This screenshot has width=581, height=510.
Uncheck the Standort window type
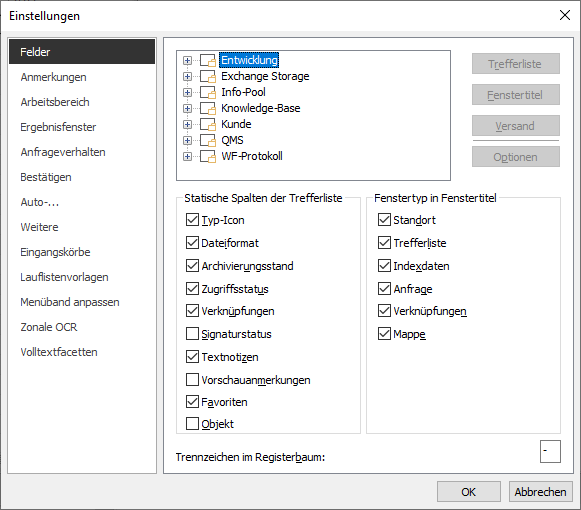click(384, 220)
